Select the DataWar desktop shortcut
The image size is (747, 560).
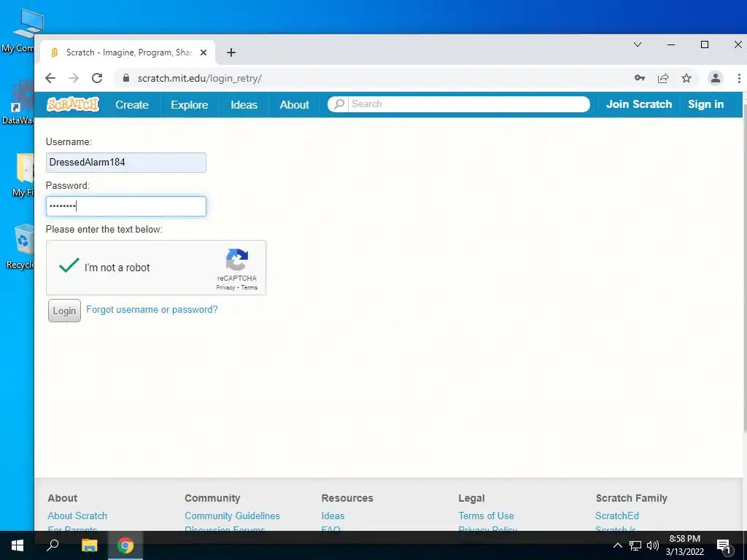[x=18, y=101]
